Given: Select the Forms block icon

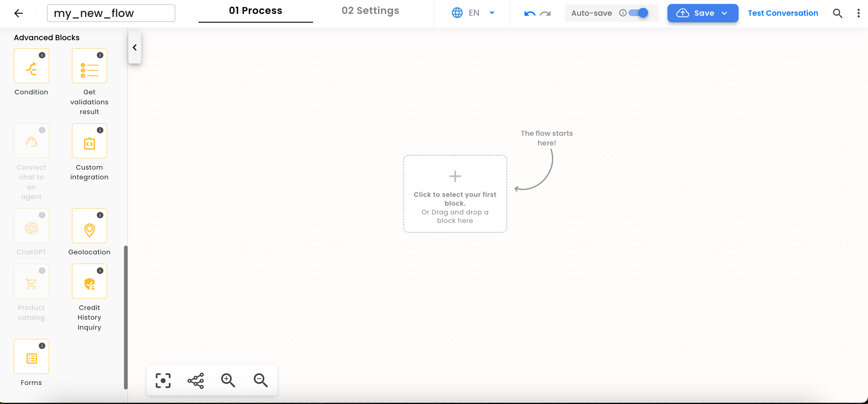Looking at the screenshot, I should (x=31, y=357).
